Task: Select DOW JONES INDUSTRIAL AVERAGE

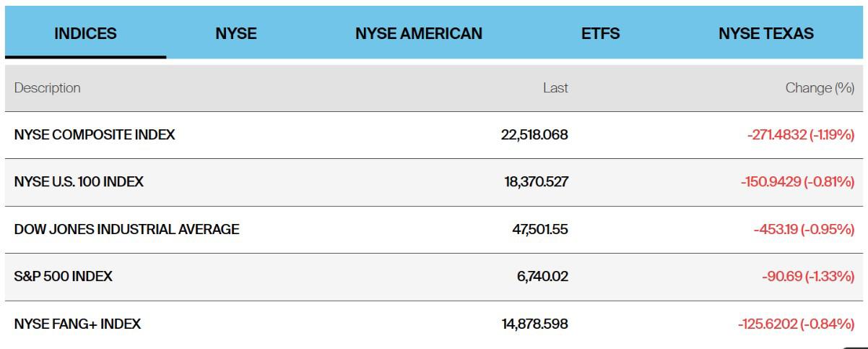Action: click(x=127, y=230)
